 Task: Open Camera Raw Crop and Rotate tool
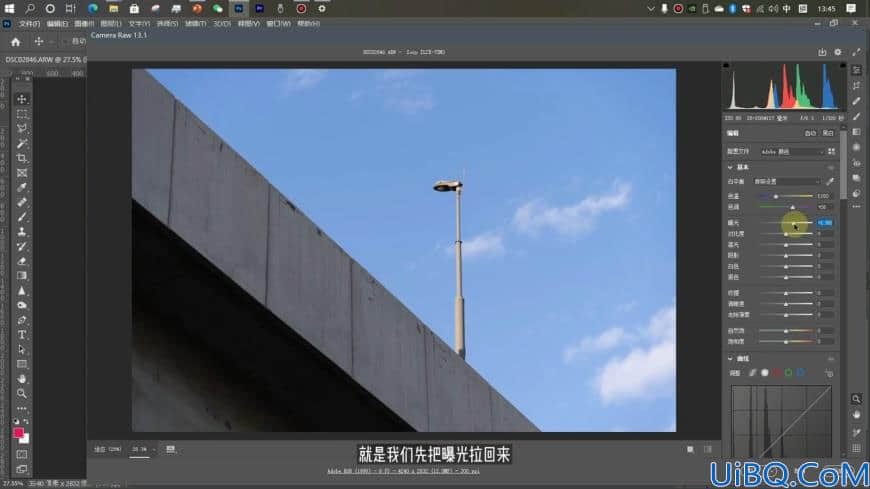tap(857, 85)
